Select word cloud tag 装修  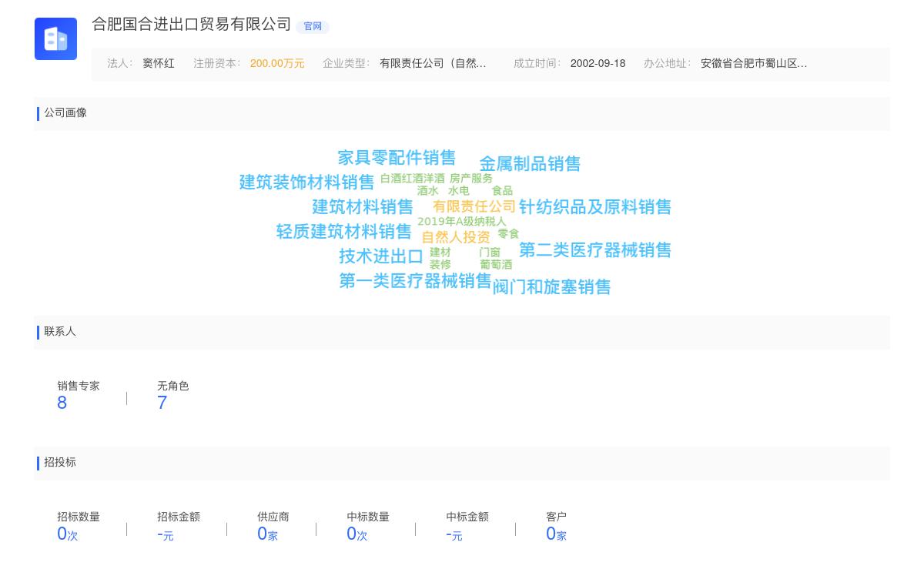pyautogui.click(x=440, y=265)
